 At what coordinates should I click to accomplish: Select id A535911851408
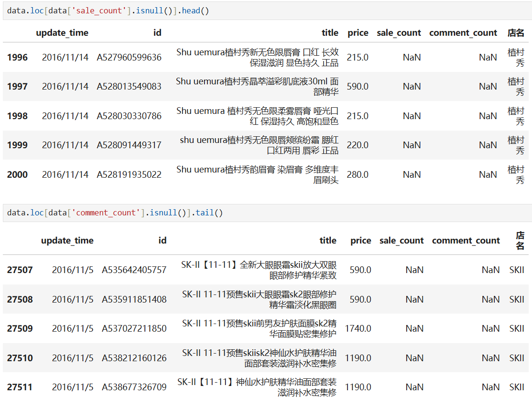[134, 299]
